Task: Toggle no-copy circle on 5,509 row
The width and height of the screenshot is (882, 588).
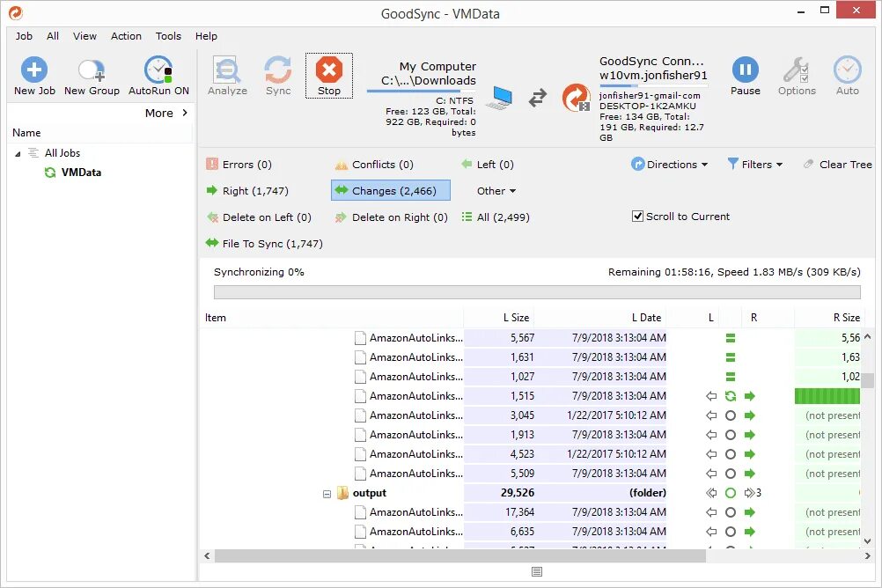Action: click(x=730, y=474)
